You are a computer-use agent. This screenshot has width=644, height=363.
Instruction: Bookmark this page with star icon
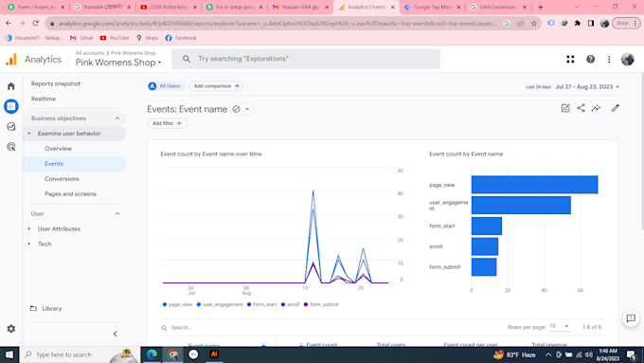(x=533, y=24)
